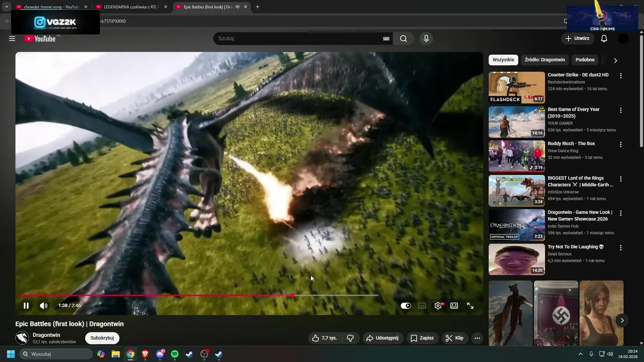Open the YouTube hamburger guide menu

coord(12,39)
